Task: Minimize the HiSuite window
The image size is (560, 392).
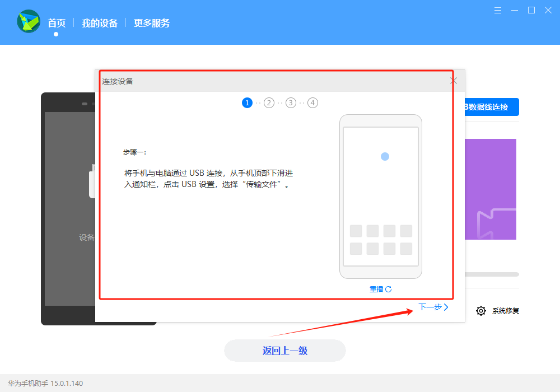Action: [515, 10]
